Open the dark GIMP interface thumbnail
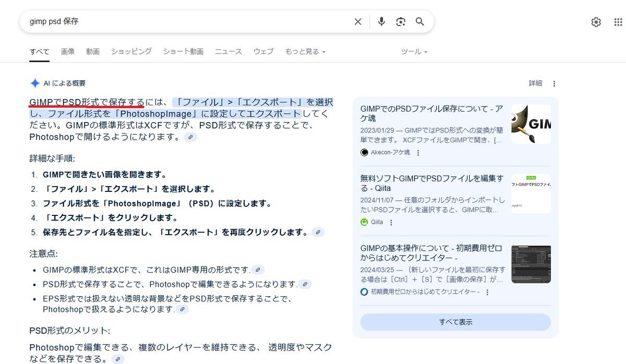This screenshot has width=626, height=364. pyautogui.click(x=531, y=264)
